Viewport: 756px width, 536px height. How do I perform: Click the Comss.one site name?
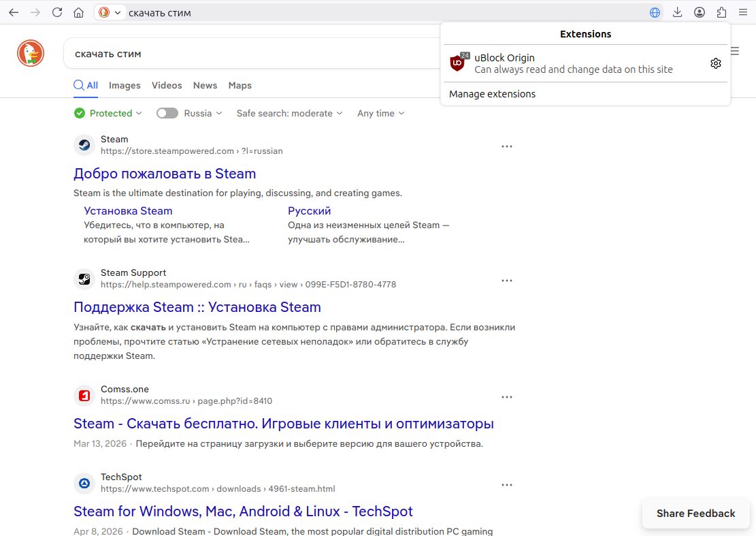[125, 390]
